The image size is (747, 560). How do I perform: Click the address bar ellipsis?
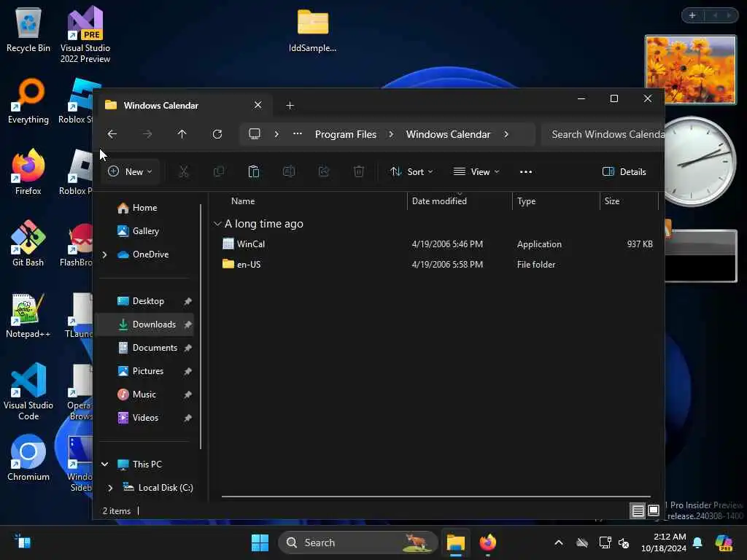click(298, 134)
